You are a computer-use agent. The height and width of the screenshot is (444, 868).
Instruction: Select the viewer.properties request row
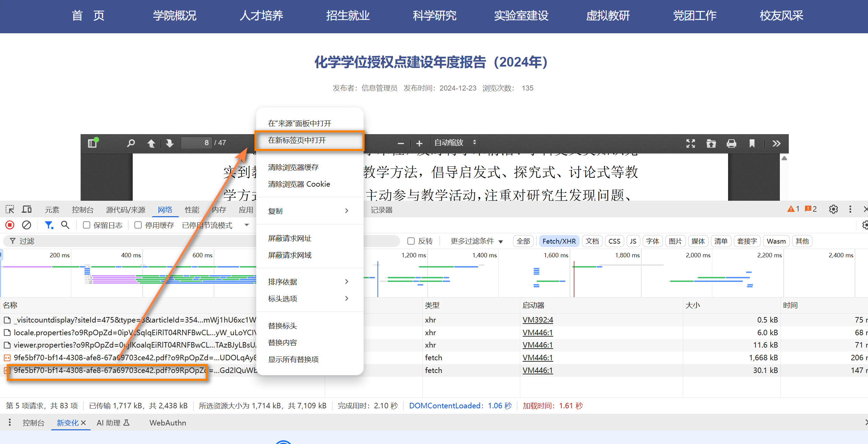coord(434,345)
